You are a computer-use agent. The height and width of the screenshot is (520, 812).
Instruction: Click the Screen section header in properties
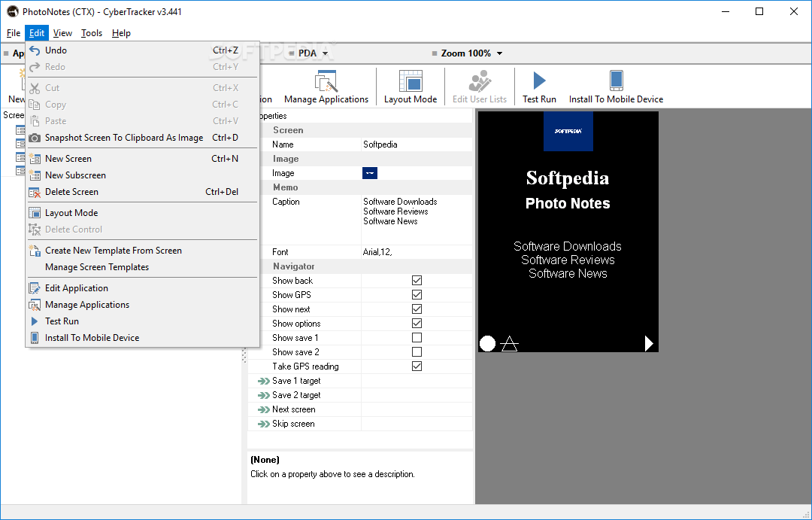(x=289, y=130)
